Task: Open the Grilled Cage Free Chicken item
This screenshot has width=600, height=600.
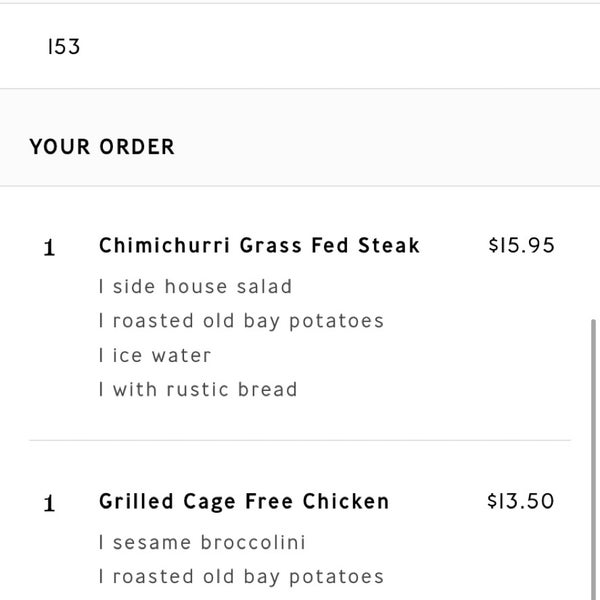Action: click(x=244, y=502)
